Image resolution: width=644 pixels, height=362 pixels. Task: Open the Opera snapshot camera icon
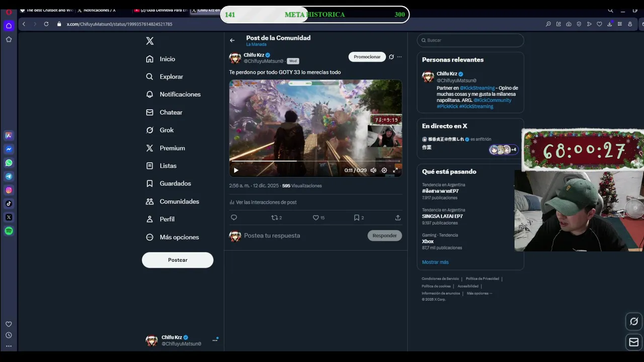click(x=569, y=24)
